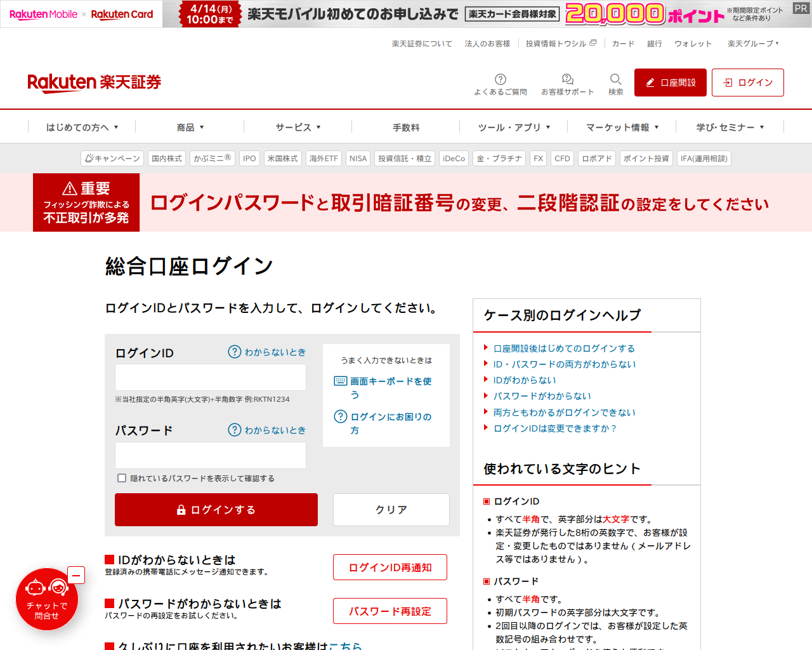This screenshot has width=812, height=650.
Task: Click the header ログイン button
Action: [x=748, y=83]
